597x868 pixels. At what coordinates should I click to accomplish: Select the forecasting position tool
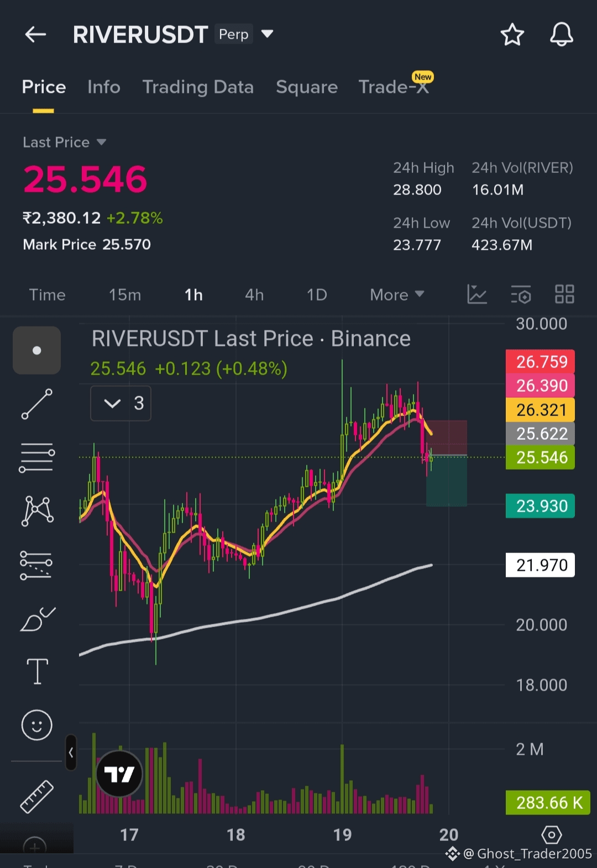coord(36,565)
